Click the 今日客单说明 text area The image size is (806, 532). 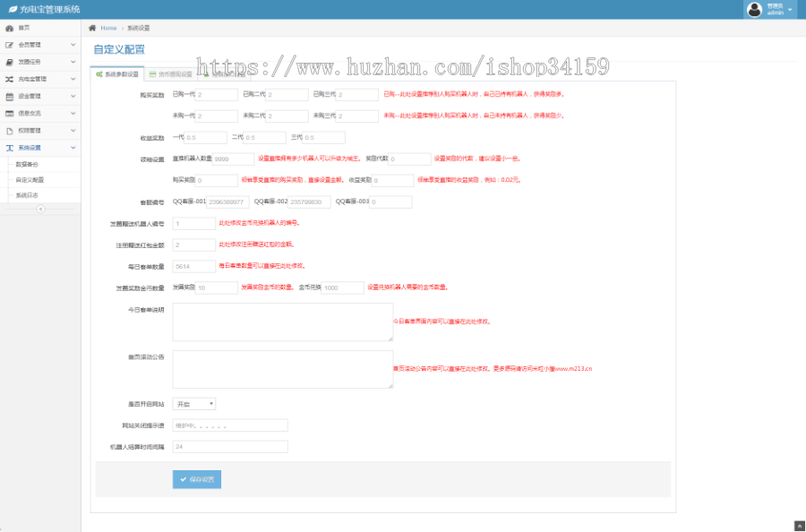coord(283,322)
